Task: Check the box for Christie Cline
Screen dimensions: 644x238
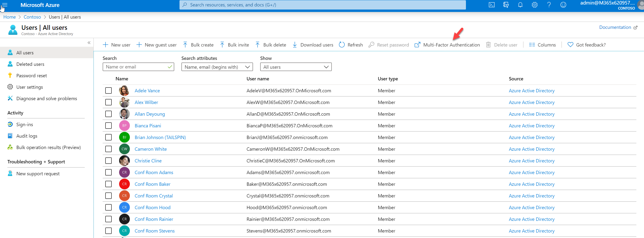Action: (x=109, y=160)
